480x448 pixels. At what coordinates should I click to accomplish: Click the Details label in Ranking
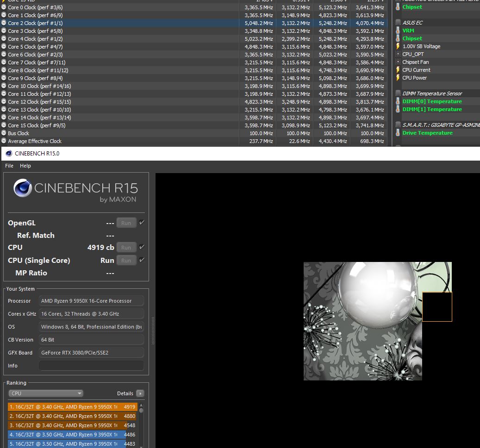coord(125,393)
